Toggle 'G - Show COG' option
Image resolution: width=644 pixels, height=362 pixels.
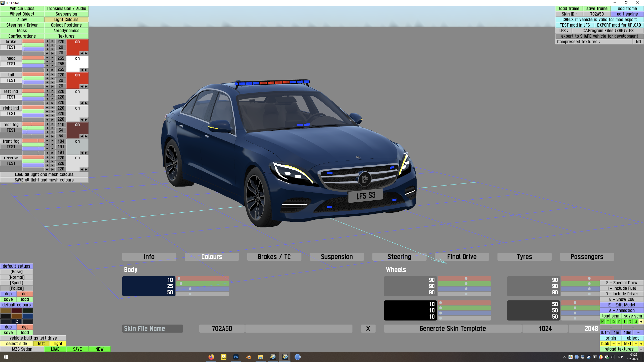tap(622, 299)
